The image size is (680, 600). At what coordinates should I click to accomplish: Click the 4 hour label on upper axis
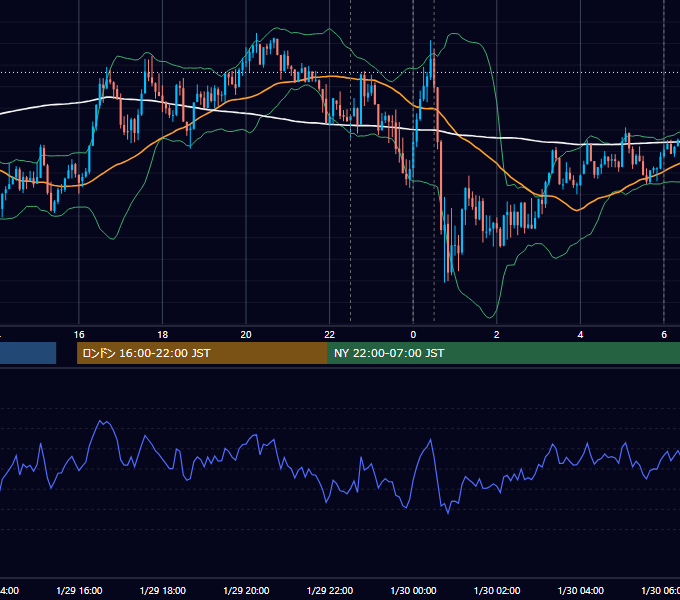click(580, 335)
